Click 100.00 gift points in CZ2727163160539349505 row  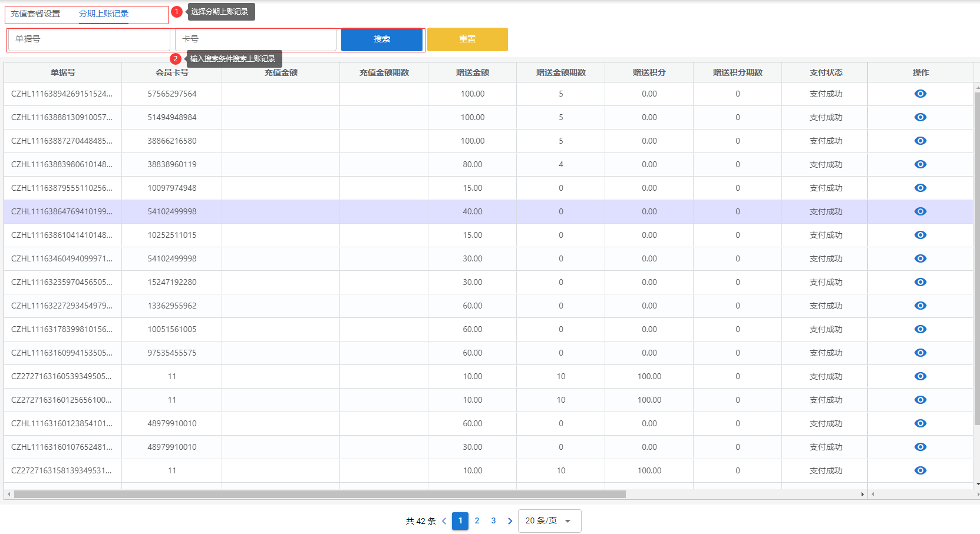click(649, 376)
